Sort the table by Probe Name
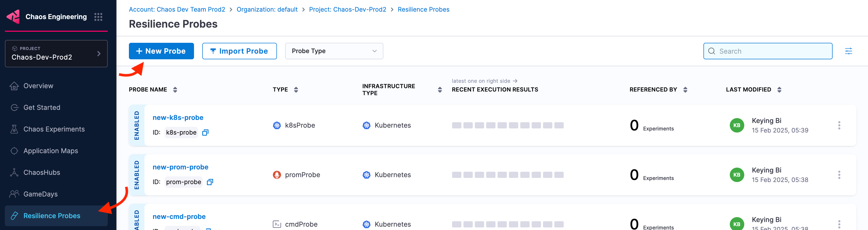868x230 pixels. click(175, 90)
